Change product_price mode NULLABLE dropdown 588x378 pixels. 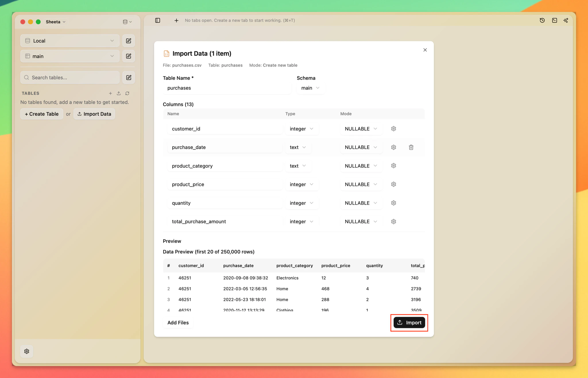click(x=361, y=184)
